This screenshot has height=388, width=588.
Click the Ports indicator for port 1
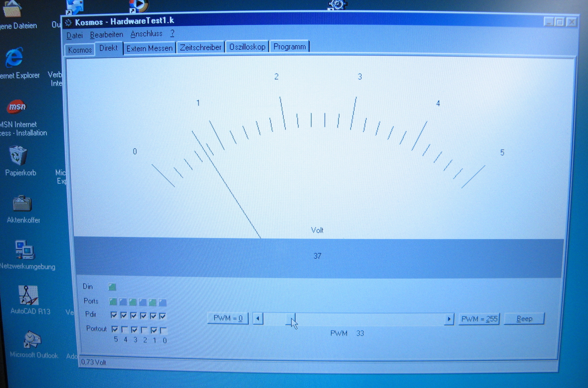[x=153, y=303]
